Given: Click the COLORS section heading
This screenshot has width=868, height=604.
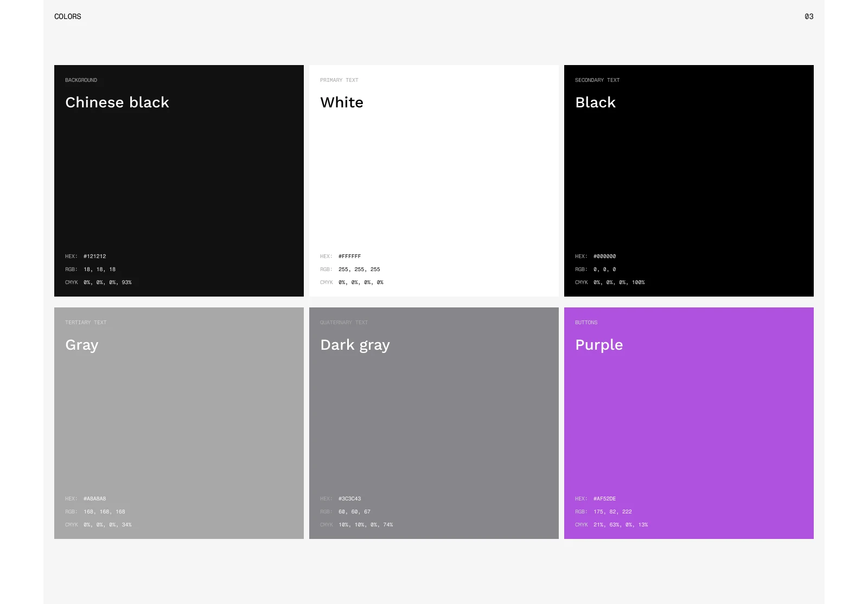Looking at the screenshot, I should pos(68,17).
